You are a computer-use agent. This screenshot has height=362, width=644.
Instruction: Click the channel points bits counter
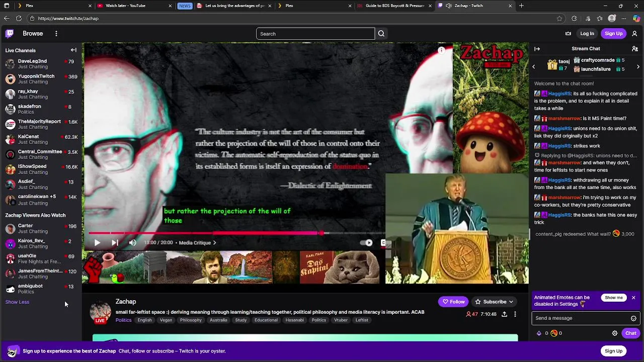[x=549, y=333]
